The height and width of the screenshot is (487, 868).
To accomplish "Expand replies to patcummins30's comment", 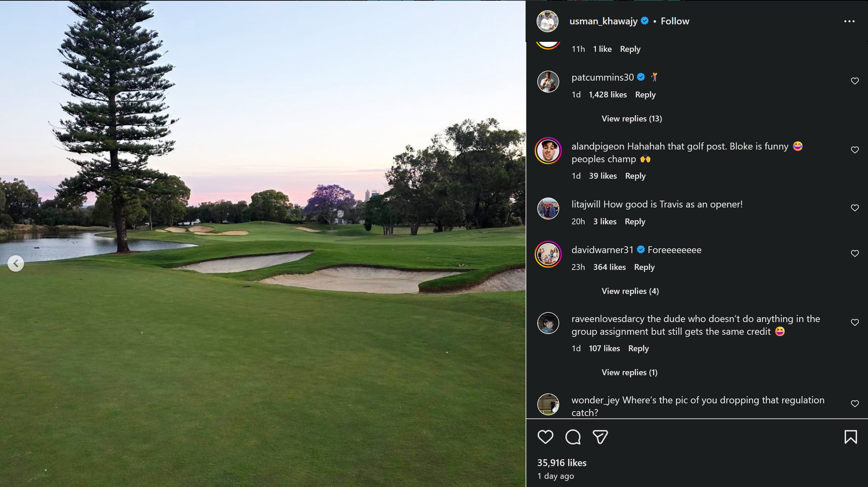I will coord(631,118).
